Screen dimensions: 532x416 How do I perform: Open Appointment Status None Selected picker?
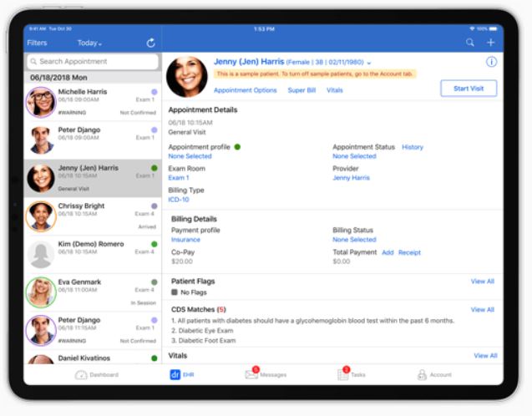(354, 156)
